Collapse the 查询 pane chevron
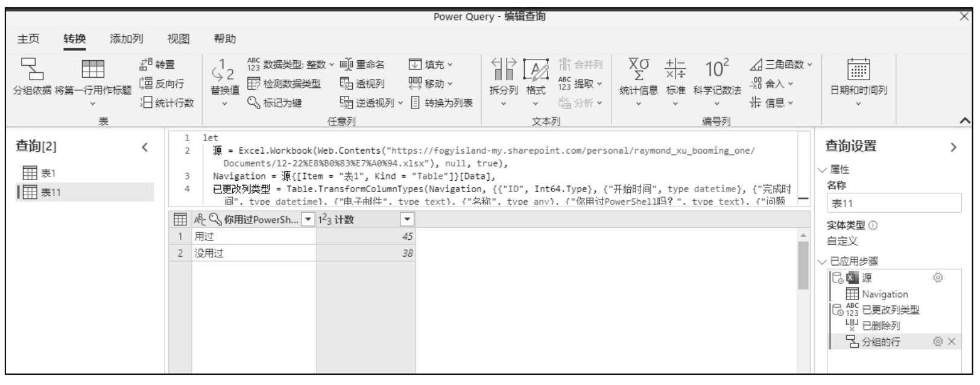The height and width of the screenshot is (385, 980). 145,147
